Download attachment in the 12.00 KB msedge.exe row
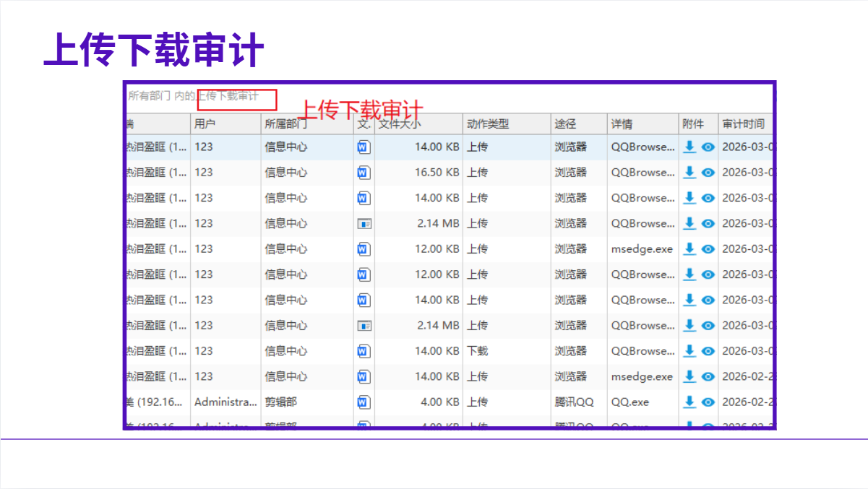This screenshot has height=489, width=868. click(x=689, y=248)
